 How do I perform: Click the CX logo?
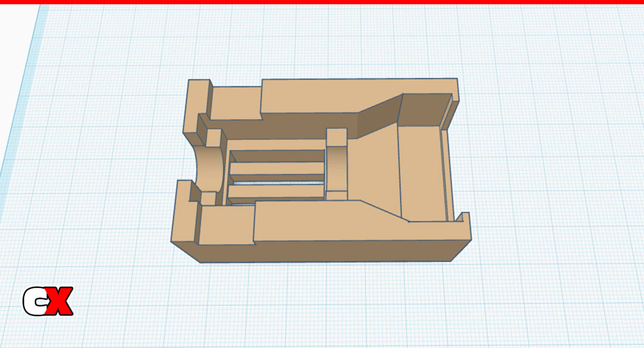[48, 301]
